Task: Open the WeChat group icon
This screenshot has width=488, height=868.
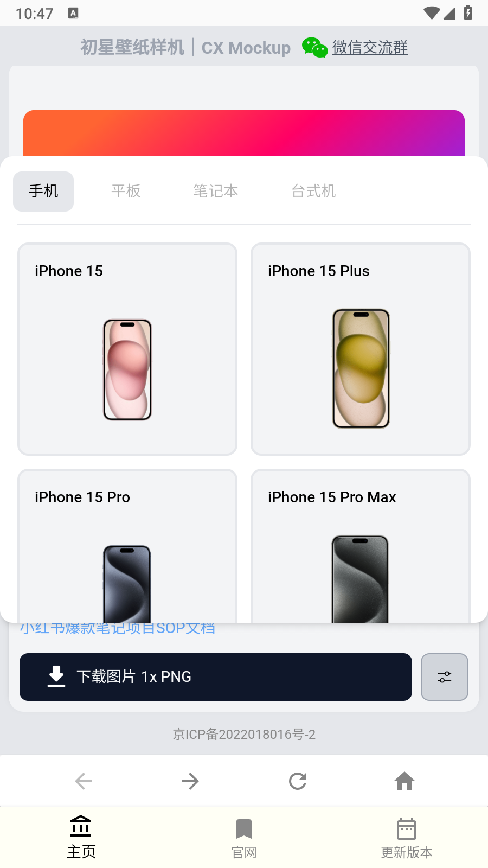Action: tap(314, 48)
